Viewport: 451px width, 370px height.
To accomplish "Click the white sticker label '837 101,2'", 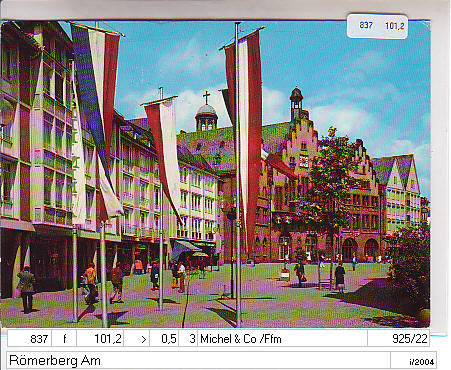I will click(377, 26).
